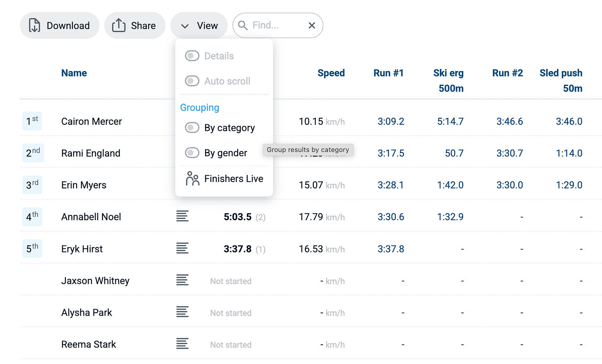Open details icon for Alysha Park

182,312
